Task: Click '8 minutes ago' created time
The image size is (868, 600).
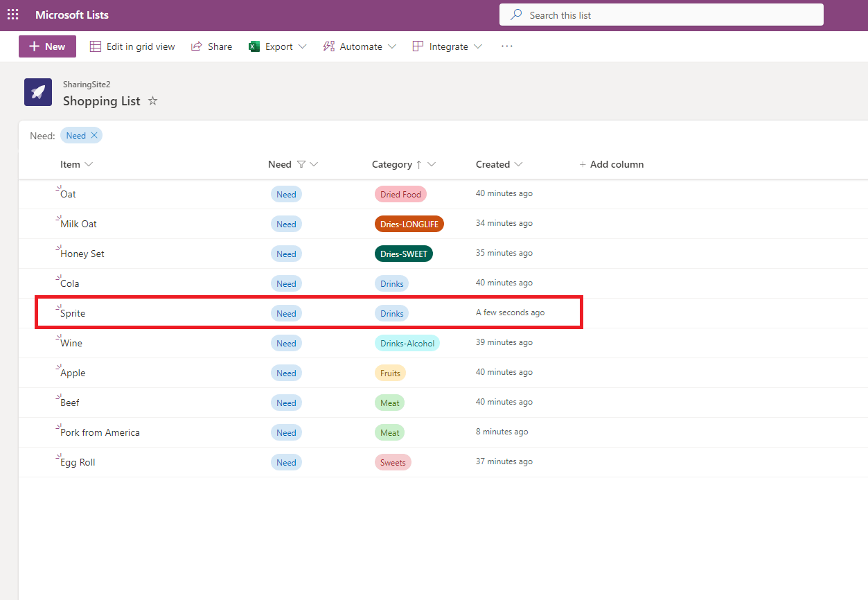Action: [502, 432]
